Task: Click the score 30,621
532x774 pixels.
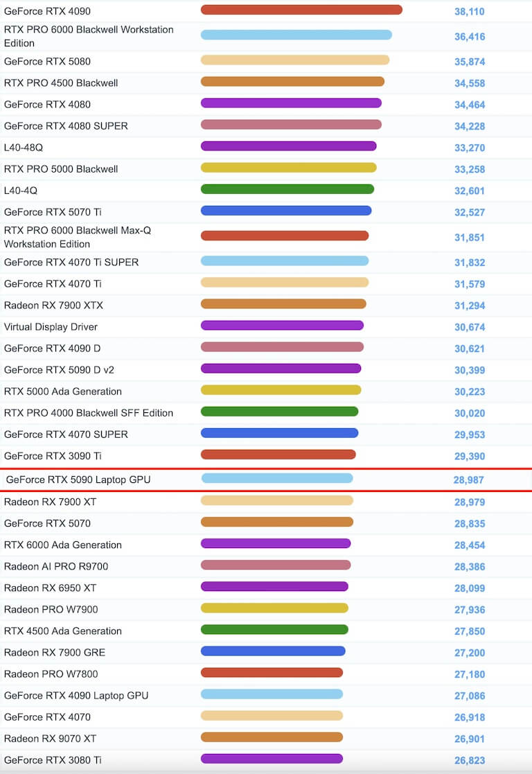Action: coord(470,349)
